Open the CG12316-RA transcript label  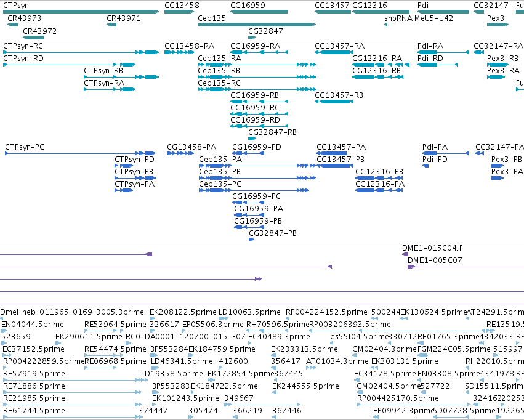(377, 59)
